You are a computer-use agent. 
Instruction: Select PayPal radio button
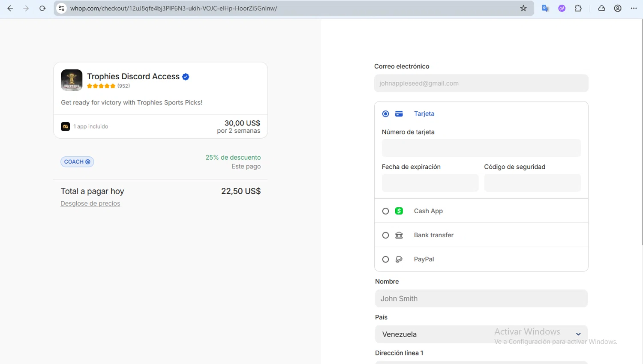tap(385, 260)
